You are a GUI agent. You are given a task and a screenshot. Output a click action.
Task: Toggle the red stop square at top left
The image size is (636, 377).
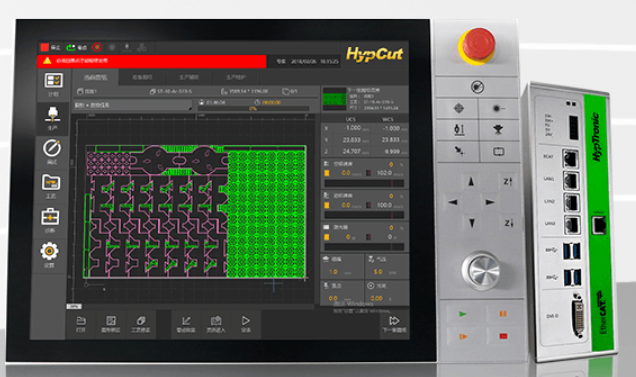coord(45,47)
